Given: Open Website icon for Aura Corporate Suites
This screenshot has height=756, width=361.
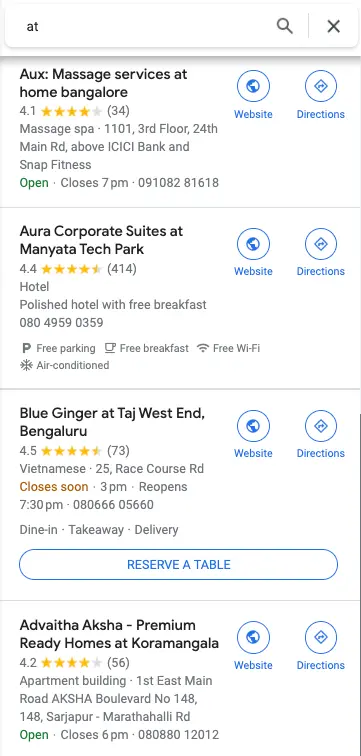Looking at the screenshot, I should click(x=253, y=244).
